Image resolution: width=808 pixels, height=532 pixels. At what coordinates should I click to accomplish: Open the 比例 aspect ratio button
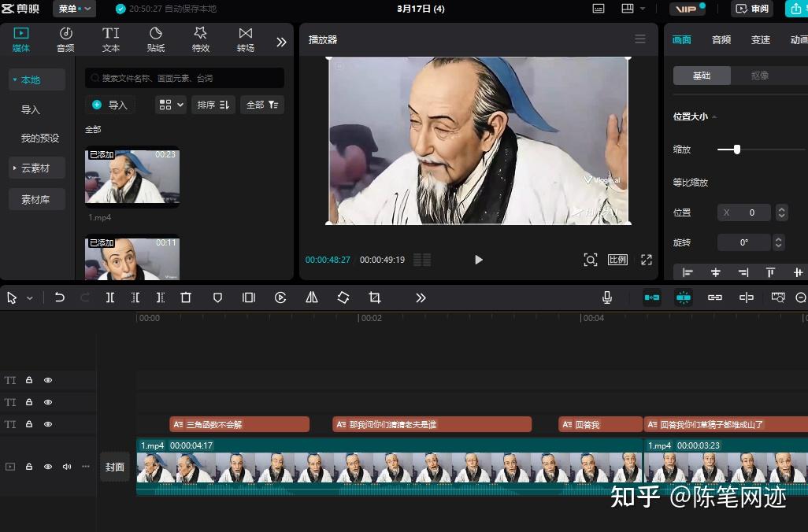[x=617, y=260]
